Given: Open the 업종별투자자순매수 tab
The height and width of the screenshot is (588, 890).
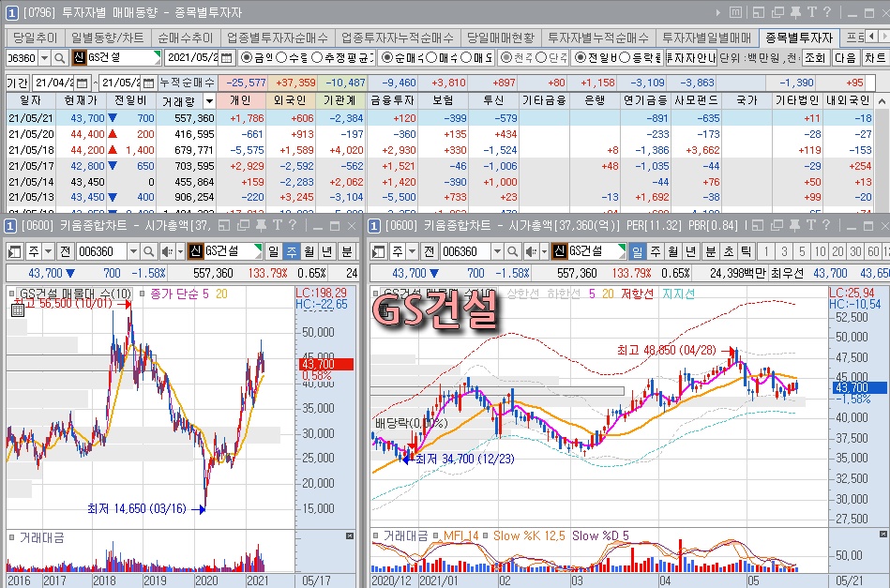Looking at the screenshot, I should tap(278, 38).
